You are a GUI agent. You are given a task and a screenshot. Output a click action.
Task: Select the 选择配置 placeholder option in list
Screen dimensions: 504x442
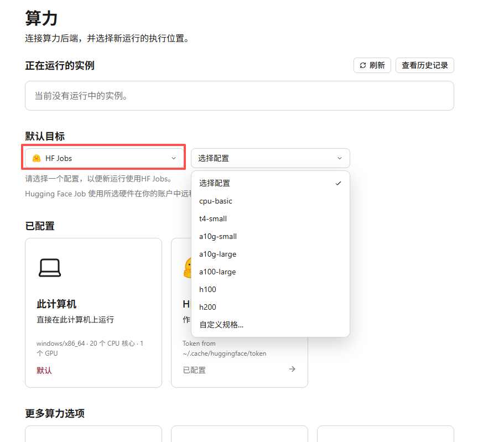click(271, 183)
